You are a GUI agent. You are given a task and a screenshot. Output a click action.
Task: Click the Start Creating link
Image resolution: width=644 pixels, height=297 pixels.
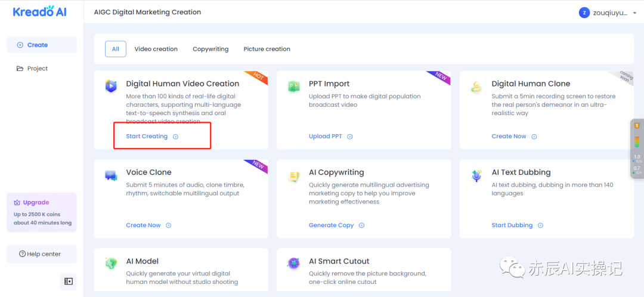click(147, 137)
